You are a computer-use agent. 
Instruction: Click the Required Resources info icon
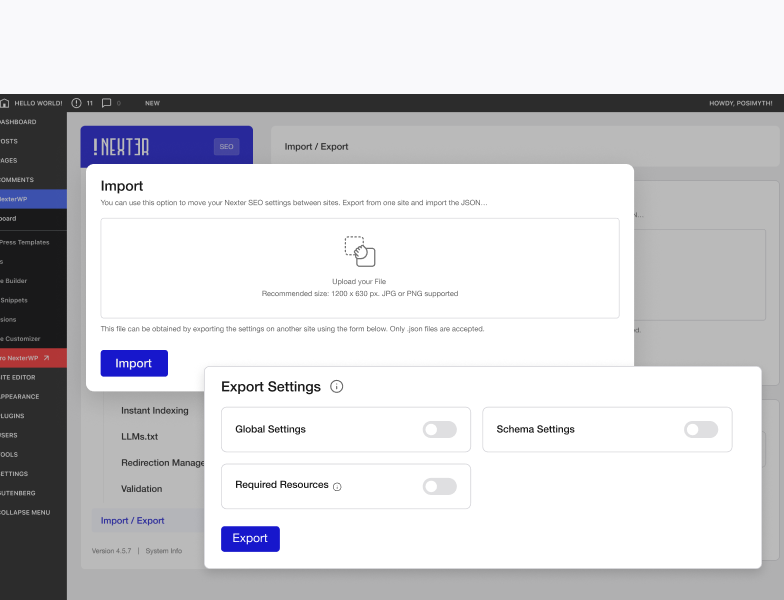coord(338,487)
